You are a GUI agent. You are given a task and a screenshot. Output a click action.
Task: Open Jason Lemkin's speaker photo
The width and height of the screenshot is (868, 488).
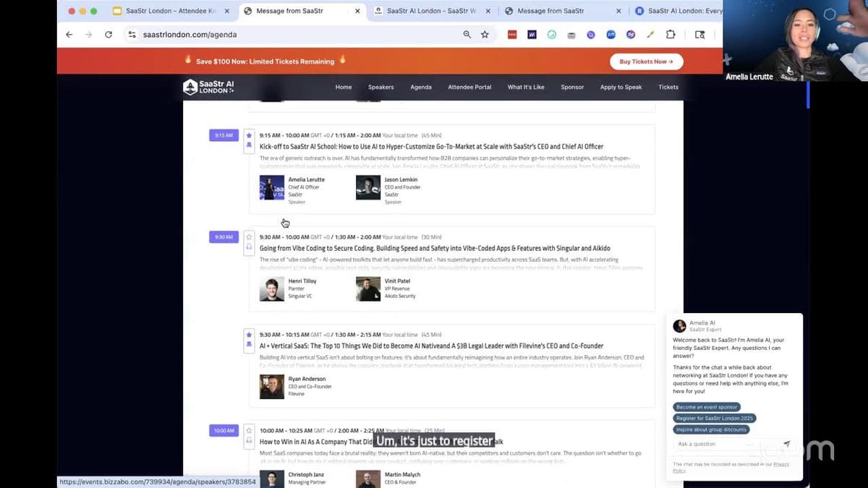368,188
